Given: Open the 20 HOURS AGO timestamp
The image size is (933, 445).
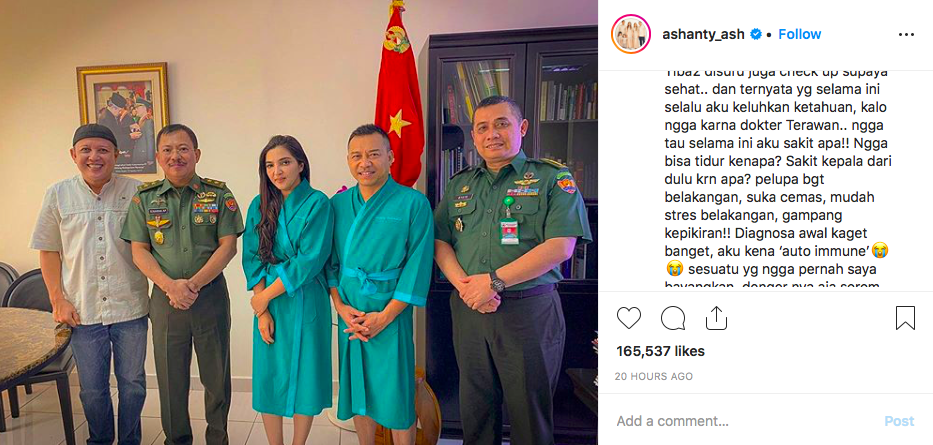Looking at the screenshot, I should 655,377.
